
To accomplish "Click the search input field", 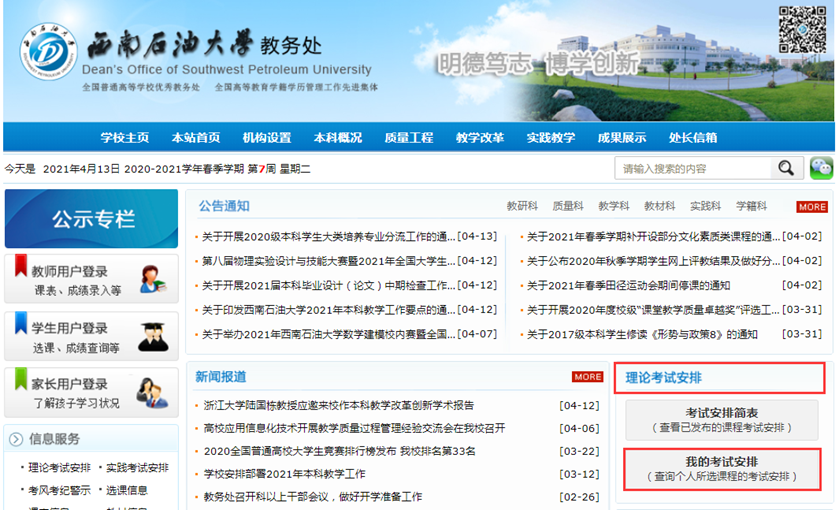I will (x=693, y=168).
